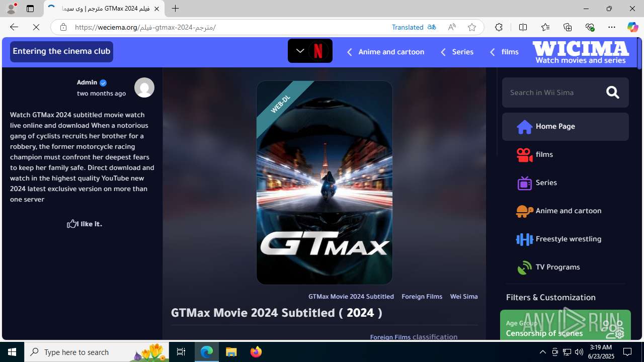Open Firefox from the taskbar
This screenshot has height=362, width=644.
pos(256,352)
